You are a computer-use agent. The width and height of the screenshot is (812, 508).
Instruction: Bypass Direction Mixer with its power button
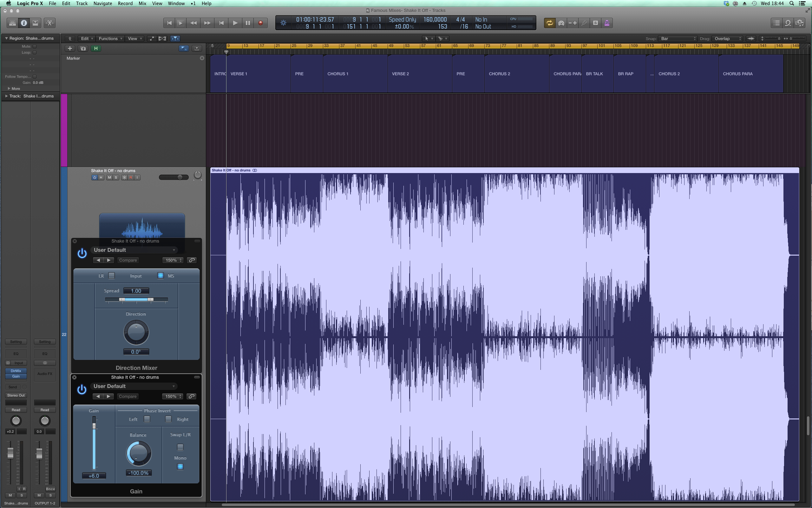point(82,253)
